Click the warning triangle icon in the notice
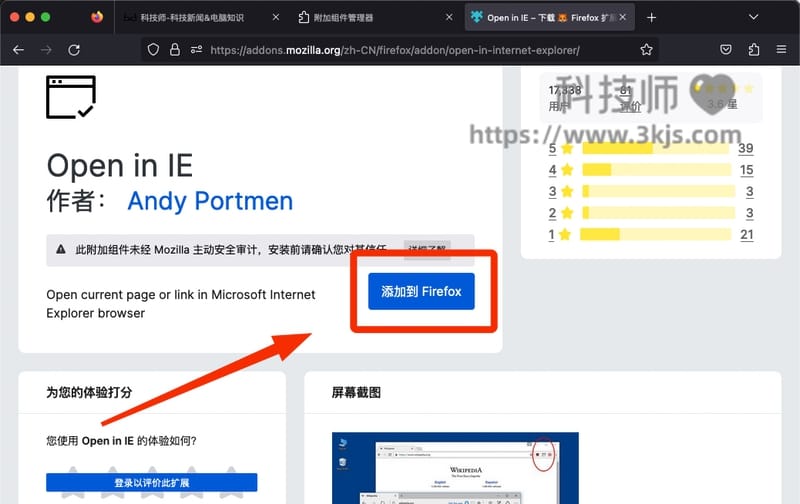 tap(61, 249)
